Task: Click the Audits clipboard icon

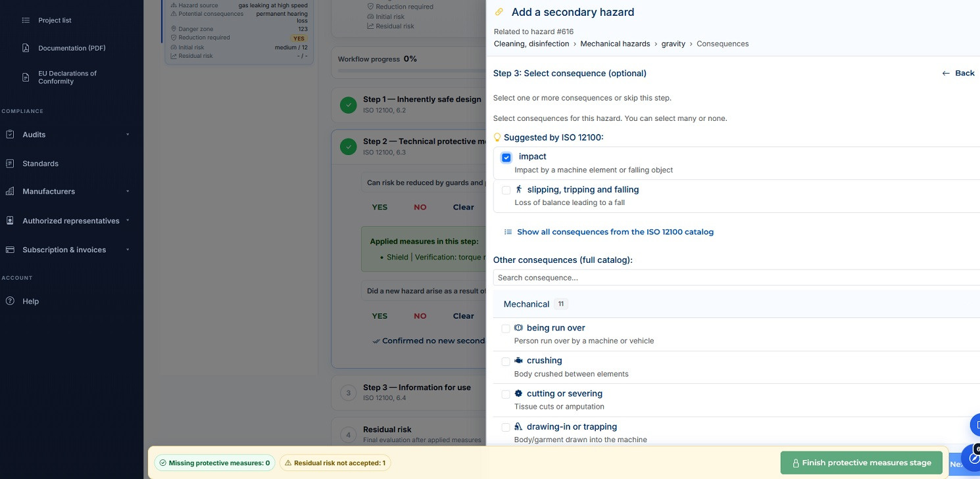Action: (x=10, y=134)
